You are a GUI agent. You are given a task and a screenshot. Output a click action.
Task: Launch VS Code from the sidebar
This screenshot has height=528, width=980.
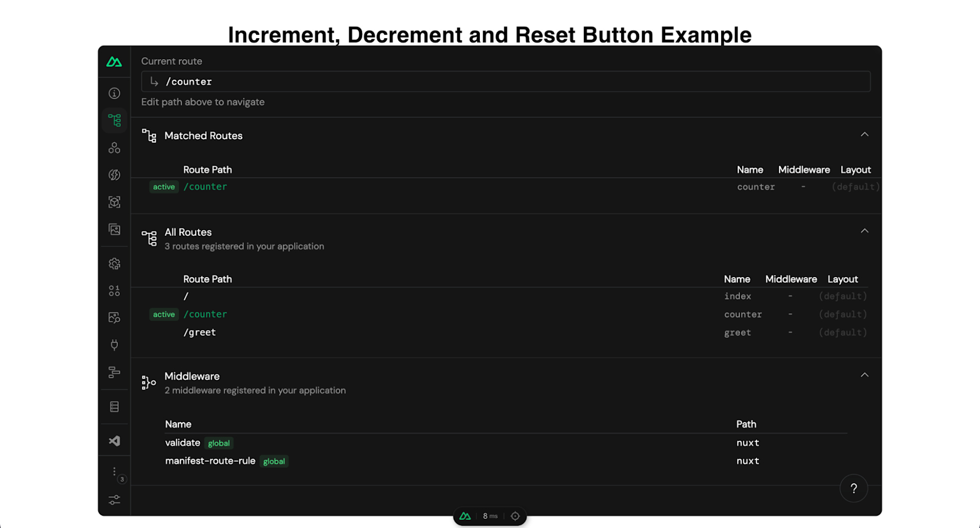coord(114,440)
